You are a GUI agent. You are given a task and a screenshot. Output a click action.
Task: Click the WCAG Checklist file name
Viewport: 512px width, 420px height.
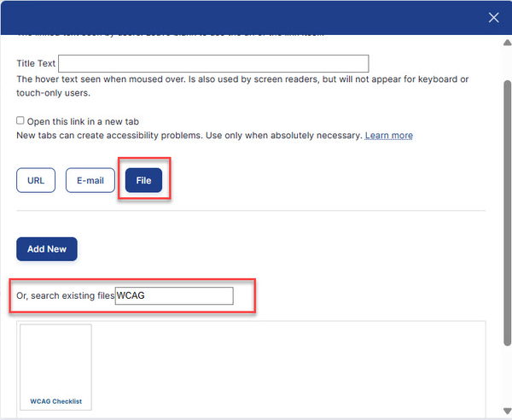coord(55,401)
